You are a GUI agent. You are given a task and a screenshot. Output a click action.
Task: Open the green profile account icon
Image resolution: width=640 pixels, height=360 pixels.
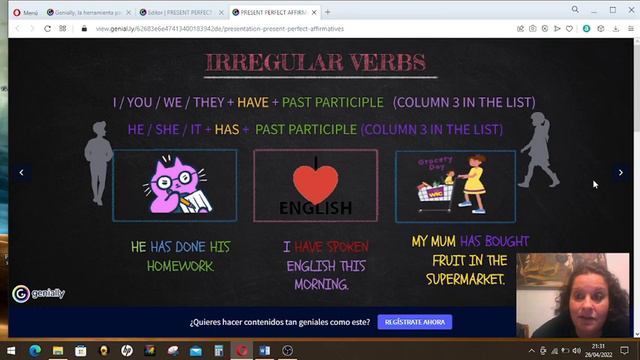coord(587,29)
